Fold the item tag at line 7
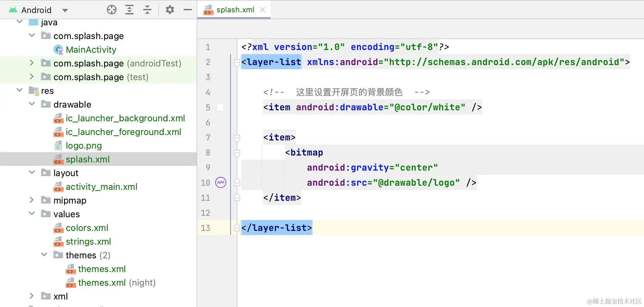Image resolution: width=644 pixels, height=307 pixels. coord(237,138)
